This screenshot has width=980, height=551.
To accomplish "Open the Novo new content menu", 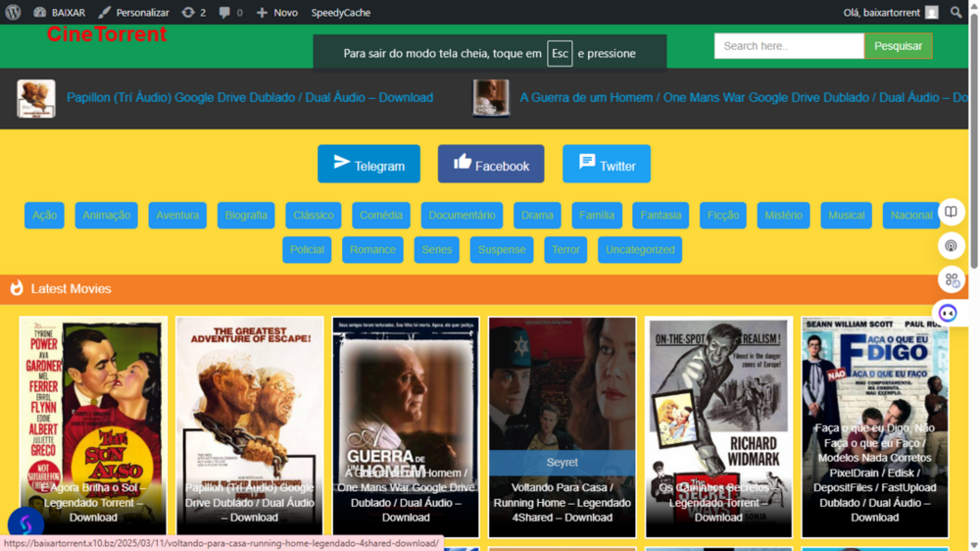I will [277, 13].
